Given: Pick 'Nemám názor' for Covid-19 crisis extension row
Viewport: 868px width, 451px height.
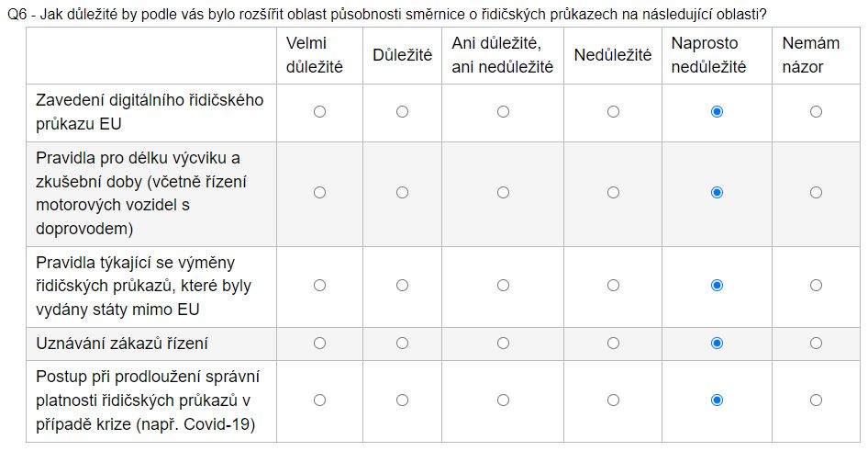Looking at the screenshot, I should click(x=816, y=400).
